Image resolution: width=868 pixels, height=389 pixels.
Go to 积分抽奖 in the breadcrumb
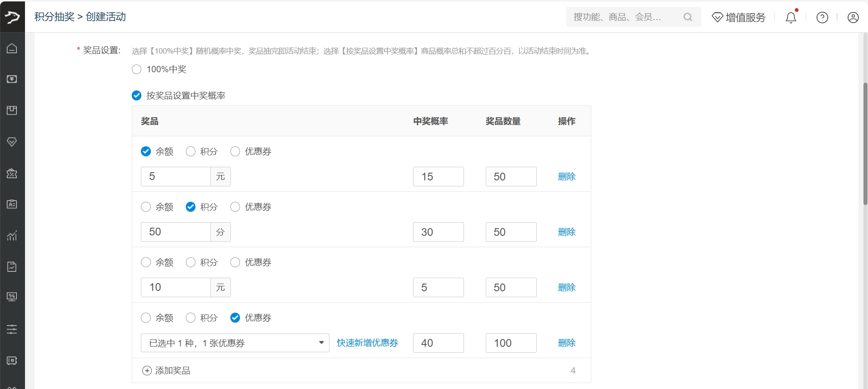(55, 17)
